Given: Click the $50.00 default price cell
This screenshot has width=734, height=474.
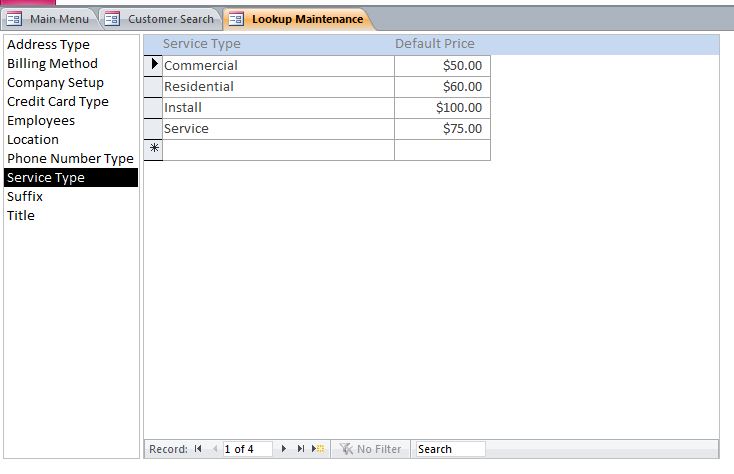Looking at the screenshot, I should (x=442, y=66).
